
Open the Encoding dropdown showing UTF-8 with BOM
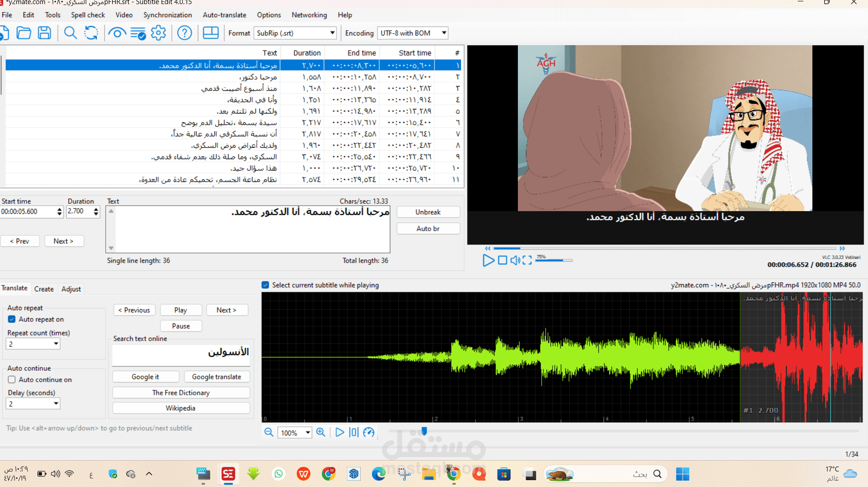click(x=413, y=33)
